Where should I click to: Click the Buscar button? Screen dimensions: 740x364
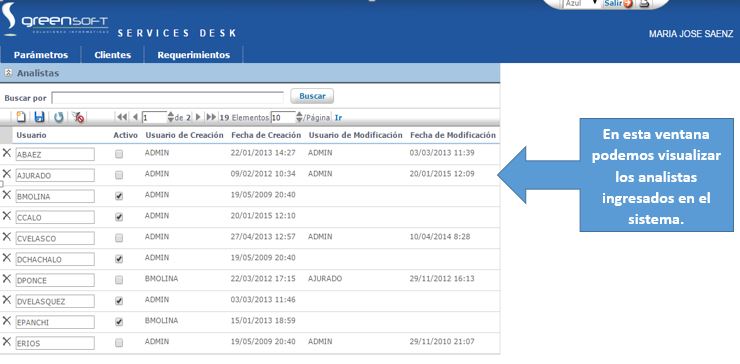(x=312, y=96)
